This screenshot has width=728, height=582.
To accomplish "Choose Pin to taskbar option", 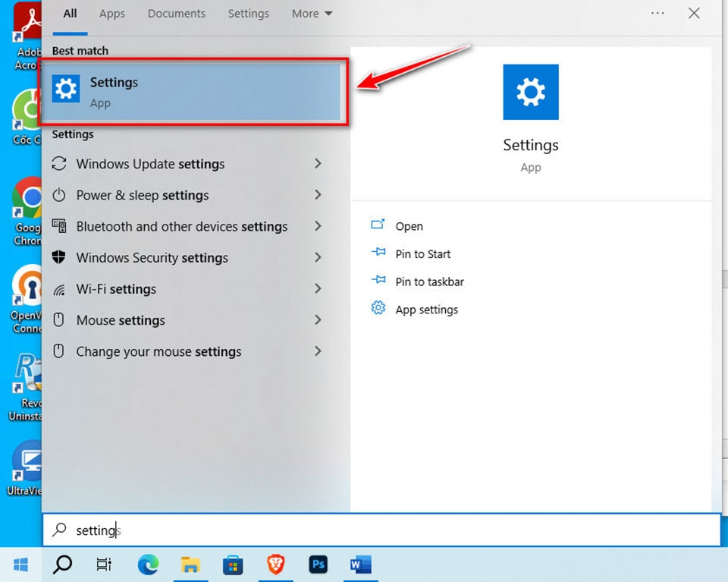I will 429,282.
